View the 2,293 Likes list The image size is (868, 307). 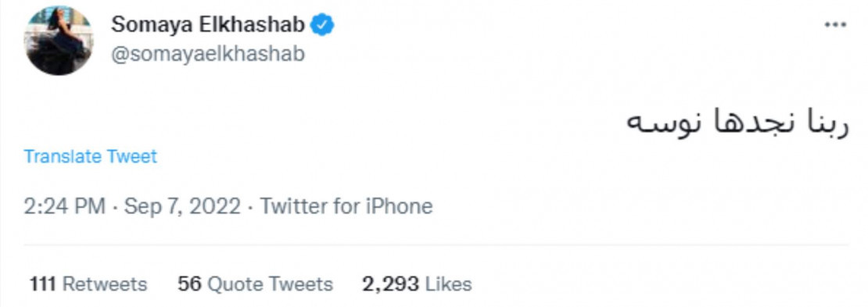(x=417, y=284)
